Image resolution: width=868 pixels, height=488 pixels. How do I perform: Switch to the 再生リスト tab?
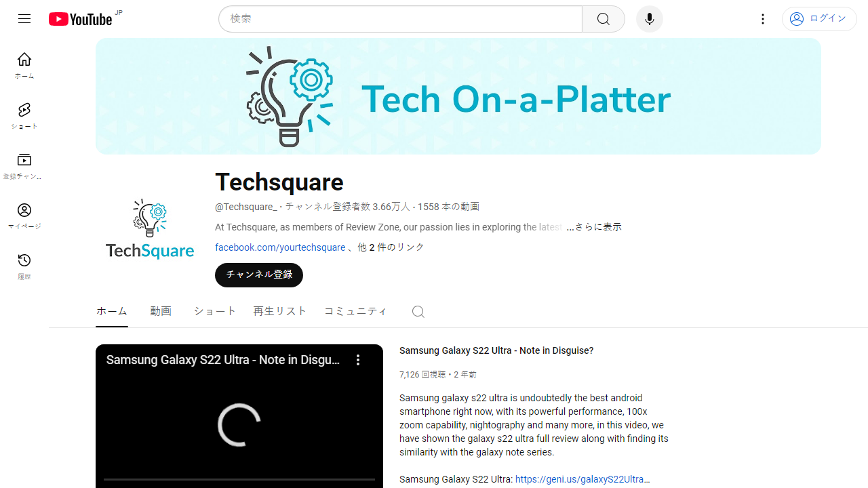[280, 311]
